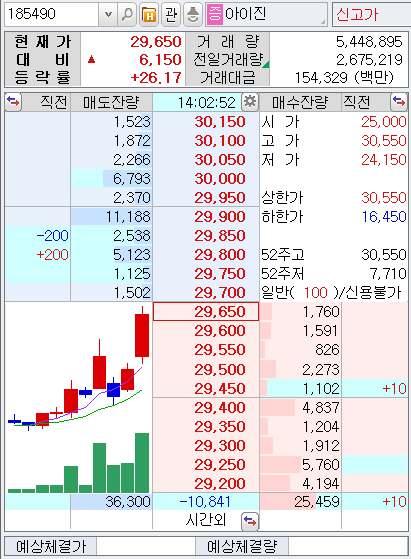
Task: Click the 29,650 current bid price cell
Action: click(x=206, y=312)
